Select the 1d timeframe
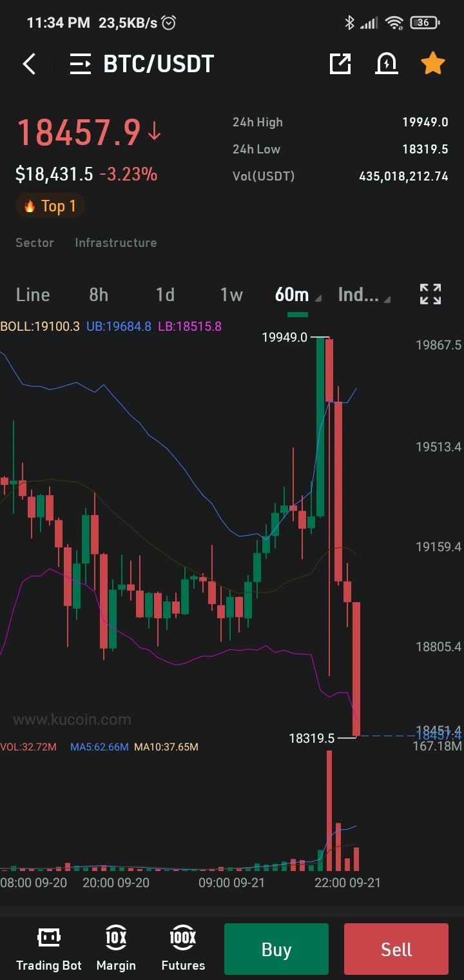This screenshot has height=980, width=464. coord(165,295)
